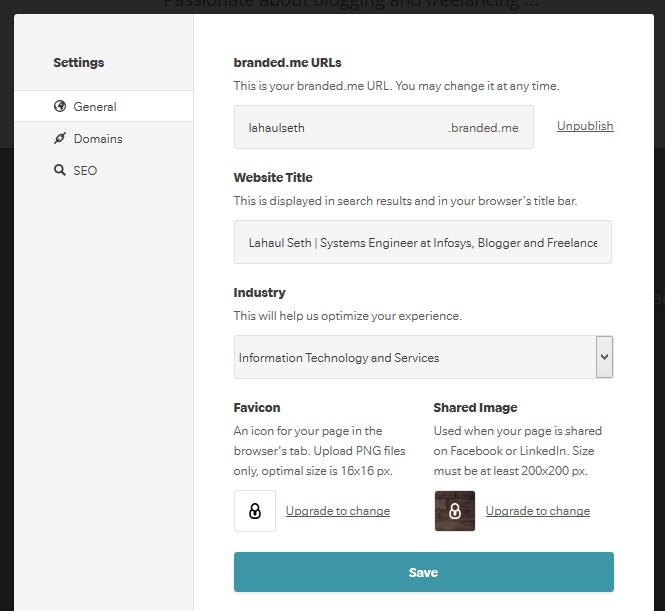Click Upgrade to change under Shared Image
The image size is (665, 611).
click(x=538, y=511)
